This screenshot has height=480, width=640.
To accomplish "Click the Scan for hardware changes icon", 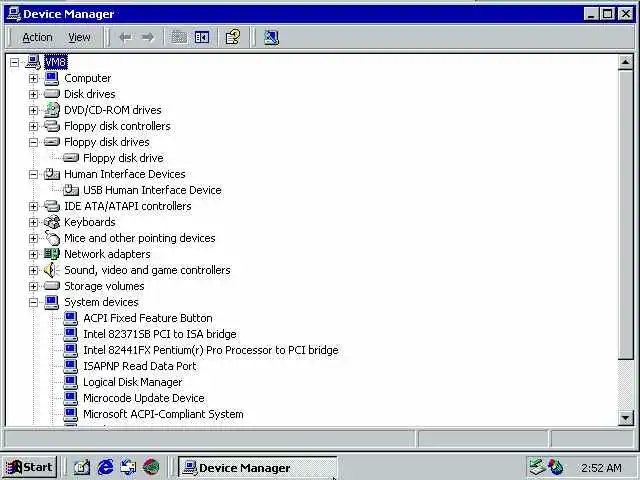I will pos(271,38).
